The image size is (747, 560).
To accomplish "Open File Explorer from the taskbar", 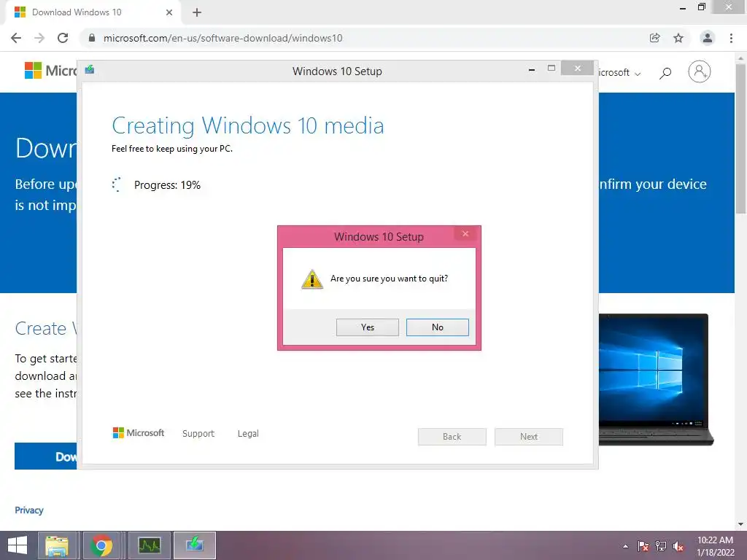I will pos(57,545).
